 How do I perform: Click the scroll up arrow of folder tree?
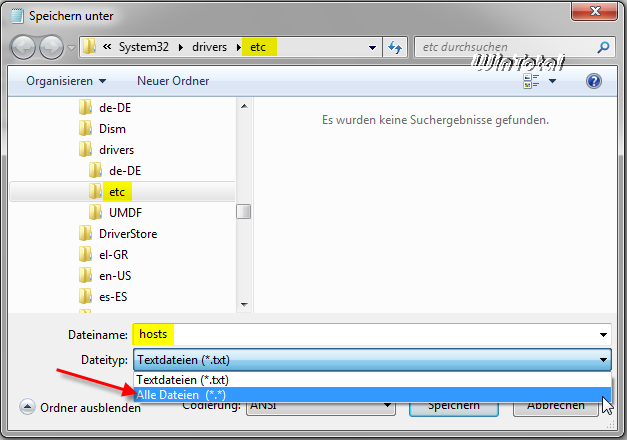(x=244, y=106)
